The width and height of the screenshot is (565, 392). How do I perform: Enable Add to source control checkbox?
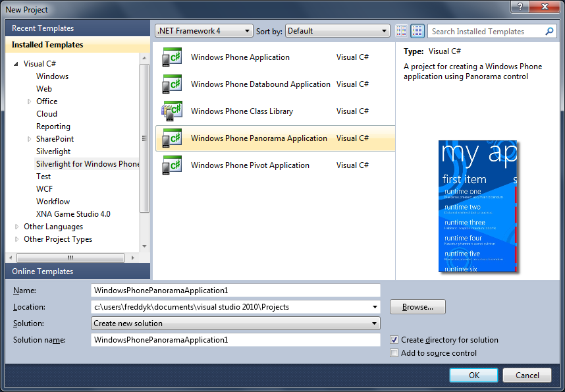[x=394, y=353]
